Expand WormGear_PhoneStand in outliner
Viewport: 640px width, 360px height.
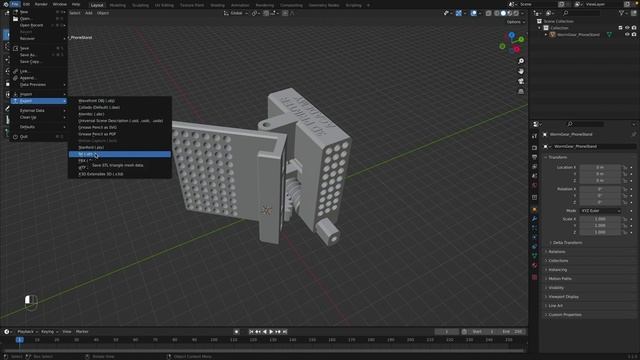coord(546,35)
